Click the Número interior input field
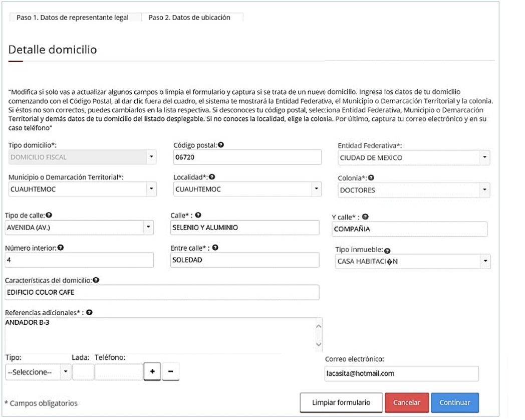 coord(79,260)
